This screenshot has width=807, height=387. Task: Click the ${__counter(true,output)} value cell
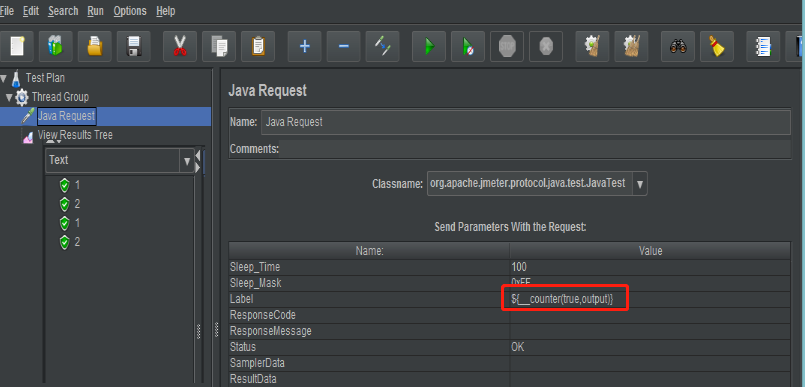650,299
